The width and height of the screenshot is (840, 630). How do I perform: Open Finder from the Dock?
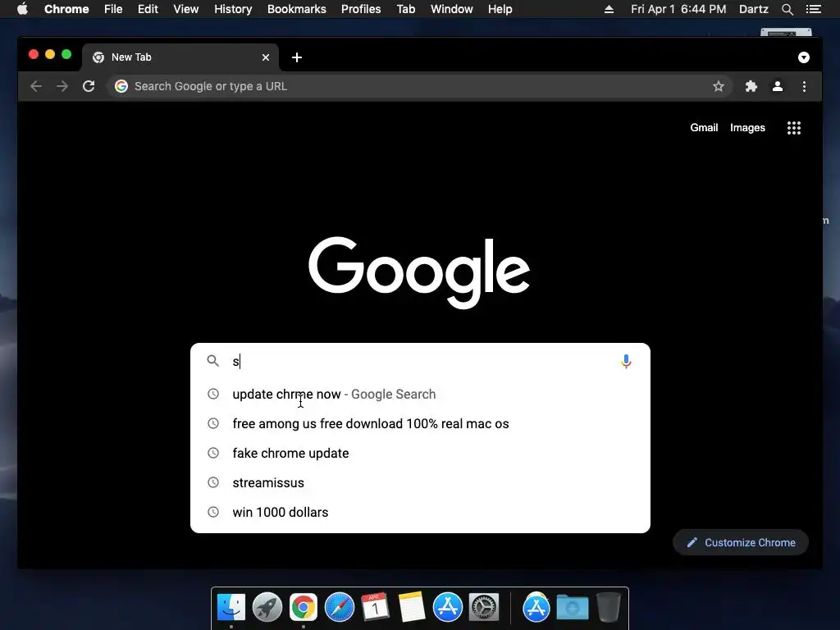click(x=231, y=608)
